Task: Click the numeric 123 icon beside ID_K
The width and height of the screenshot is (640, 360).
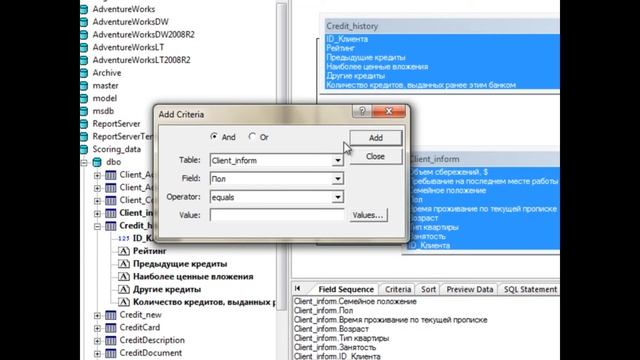Action: tap(124, 238)
